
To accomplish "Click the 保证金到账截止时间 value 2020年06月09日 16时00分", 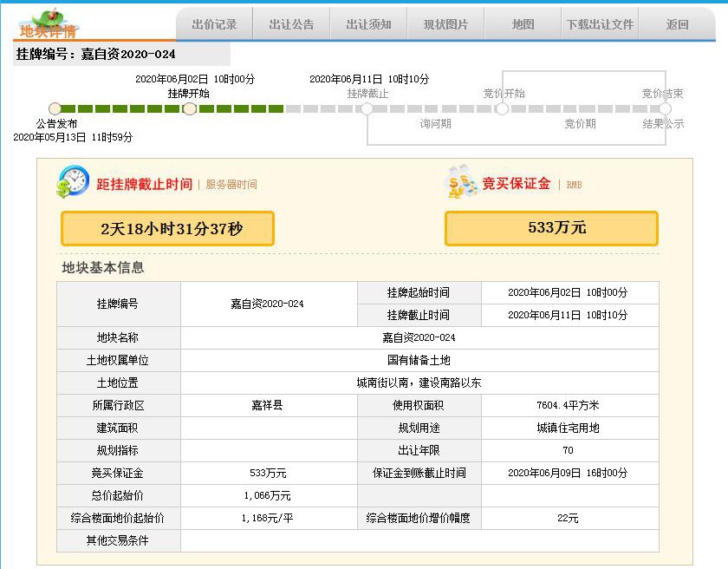I will tap(569, 473).
